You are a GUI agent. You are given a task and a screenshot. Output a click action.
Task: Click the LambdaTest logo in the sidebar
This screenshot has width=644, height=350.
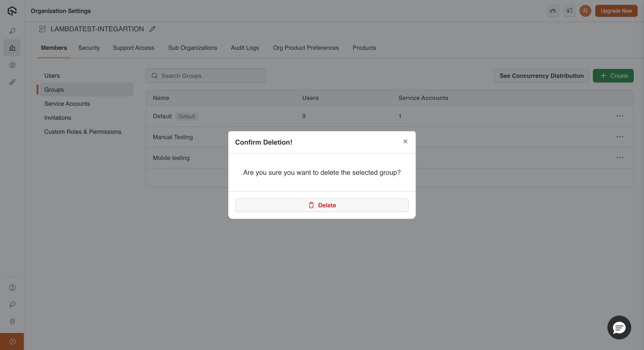tap(12, 11)
